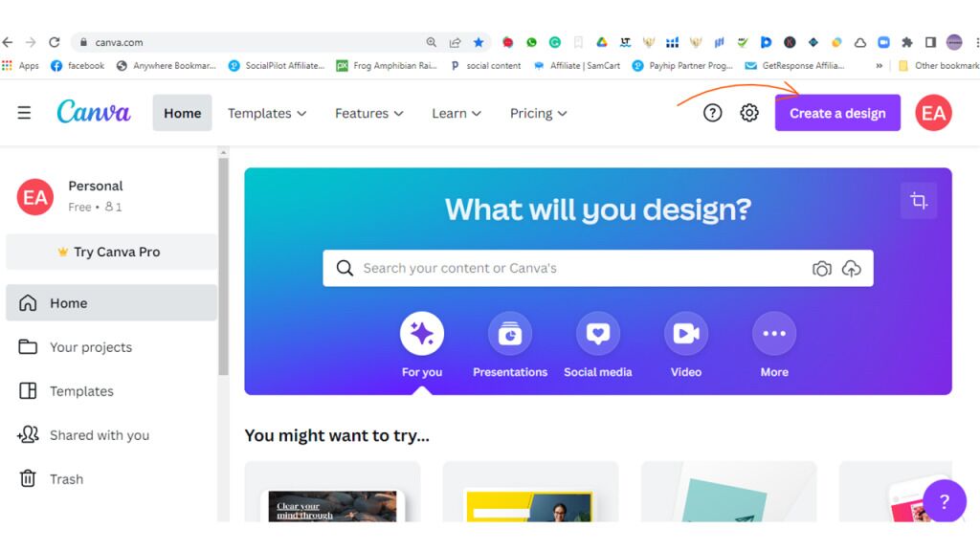Select the Video category icon
This screenshot has height=551, width=980.
click(686, 334)
